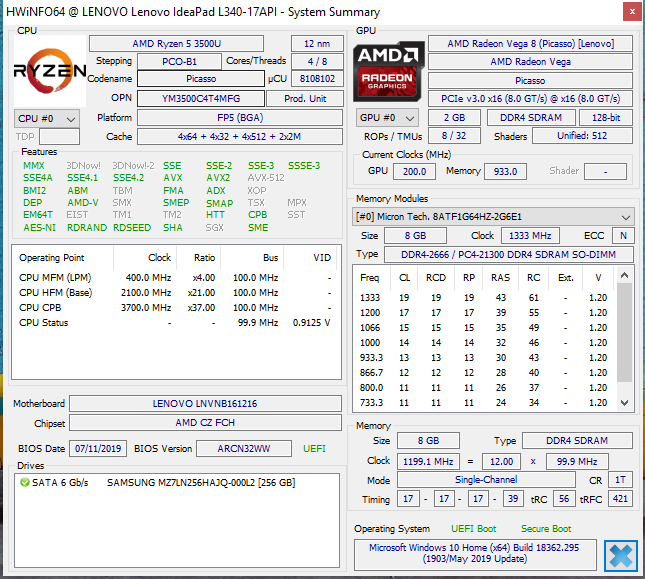
Task: Click the AMD Ryzen 5 3500U field
Action: click(176, 44)
